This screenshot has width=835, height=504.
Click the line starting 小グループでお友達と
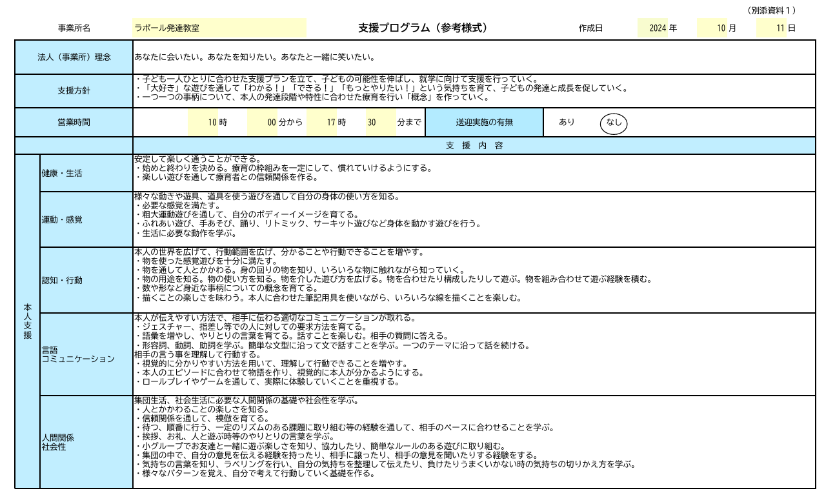pos(321,445)
